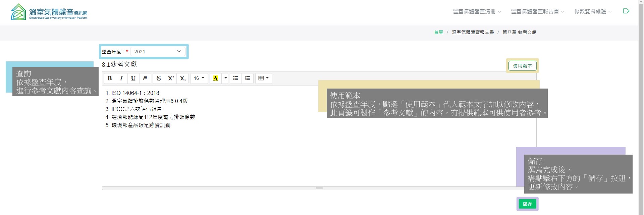Open the color picker dropdown arrow
644x215 pixels.
click(x=225, y=78)
